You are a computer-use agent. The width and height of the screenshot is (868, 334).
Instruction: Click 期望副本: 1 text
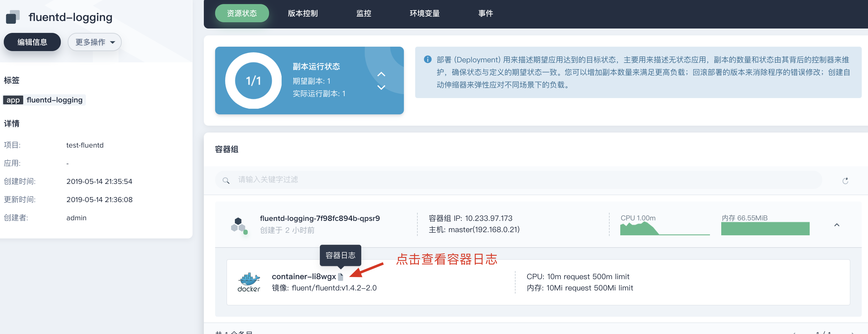(x=311, y=81)
